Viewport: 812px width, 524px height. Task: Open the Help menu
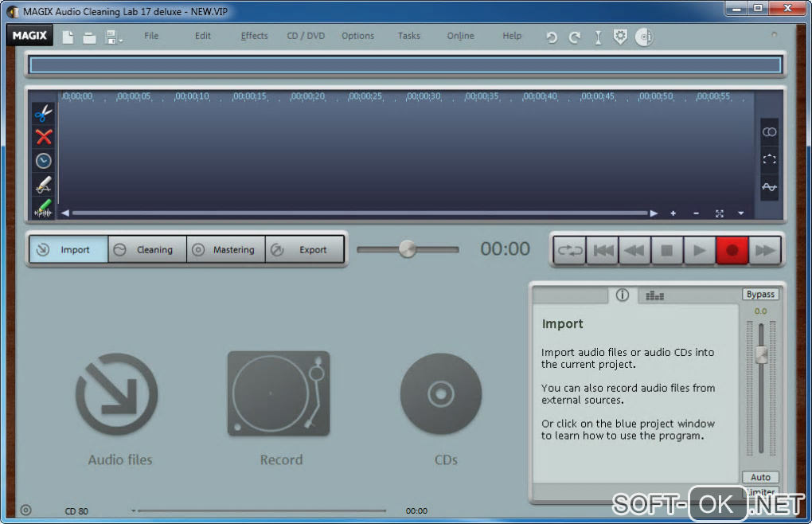(x=512, y=36)
